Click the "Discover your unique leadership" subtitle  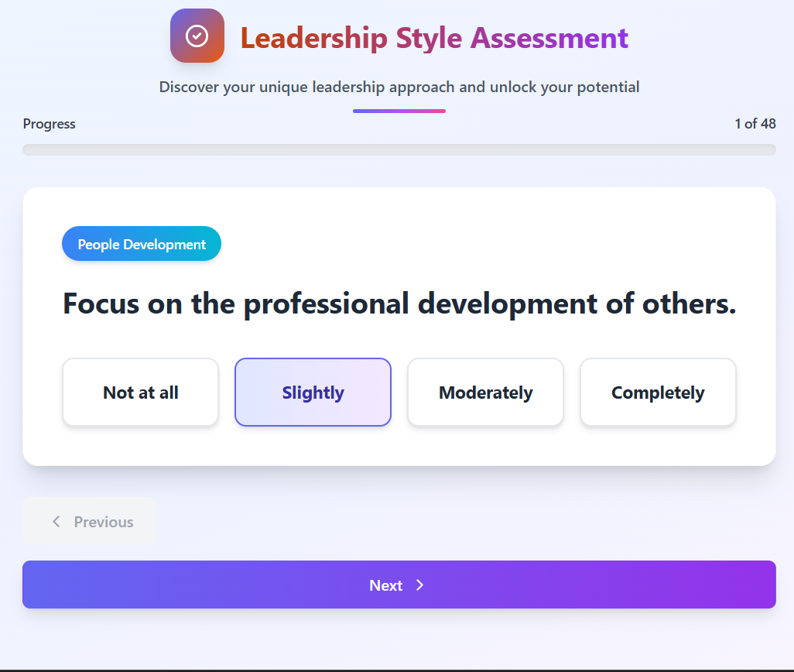click(399, 87)
